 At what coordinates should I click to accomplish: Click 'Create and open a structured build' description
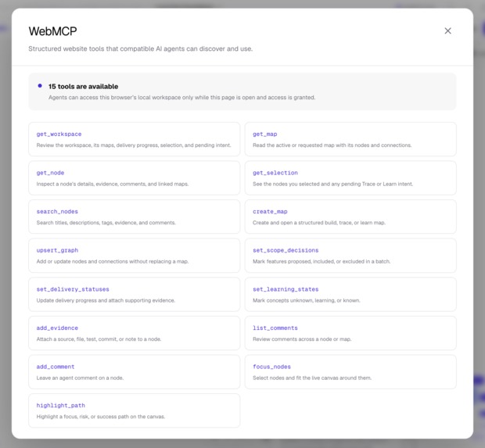coord(319,223)
